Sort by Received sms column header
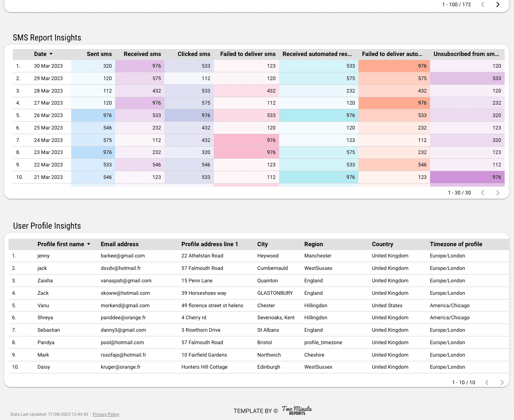Viewport: 514px width, 420px height. tap(142, 54)
